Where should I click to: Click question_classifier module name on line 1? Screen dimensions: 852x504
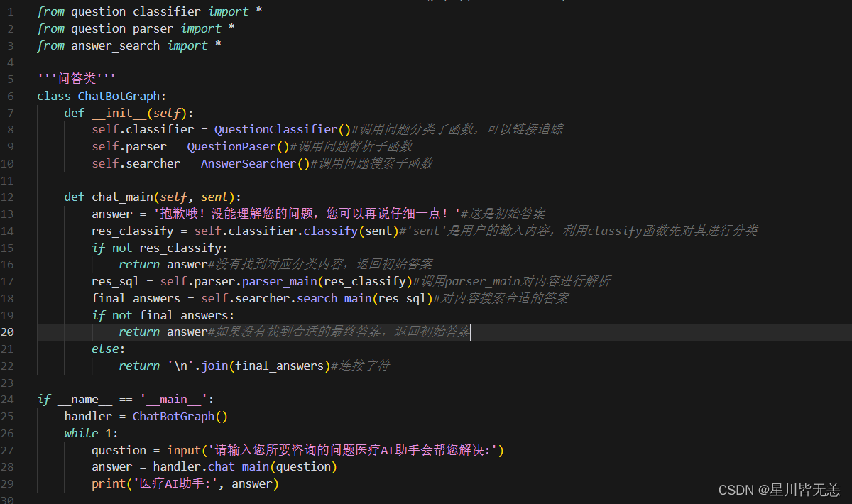[136, 11]
